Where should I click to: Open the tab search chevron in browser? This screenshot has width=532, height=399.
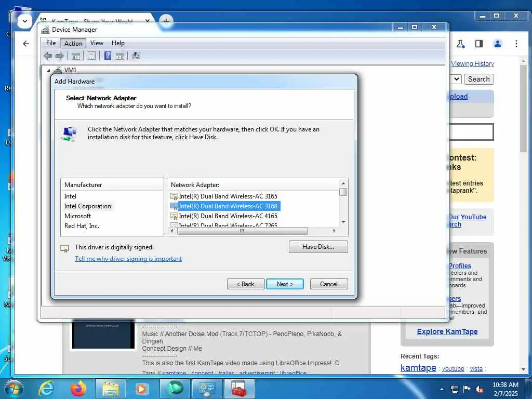coord(25,21)
